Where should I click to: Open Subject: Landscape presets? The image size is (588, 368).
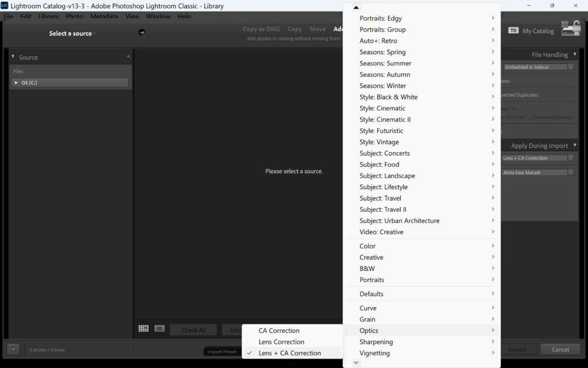point(421,175)
